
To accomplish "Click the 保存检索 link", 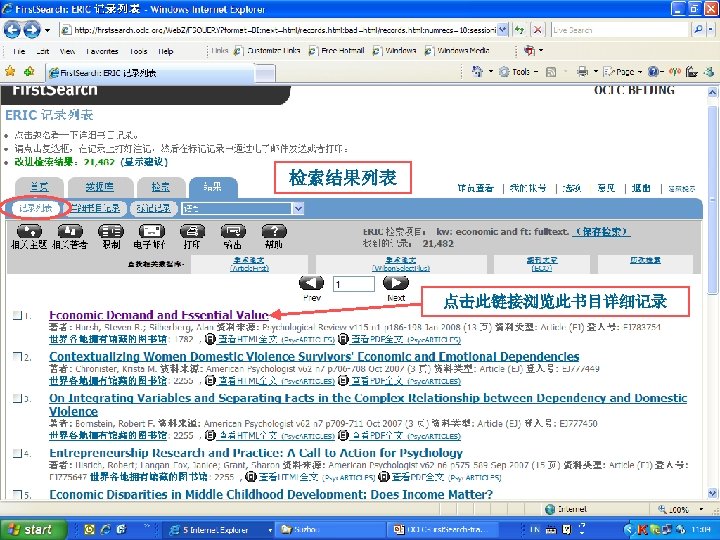I will [x=601, y=231].
